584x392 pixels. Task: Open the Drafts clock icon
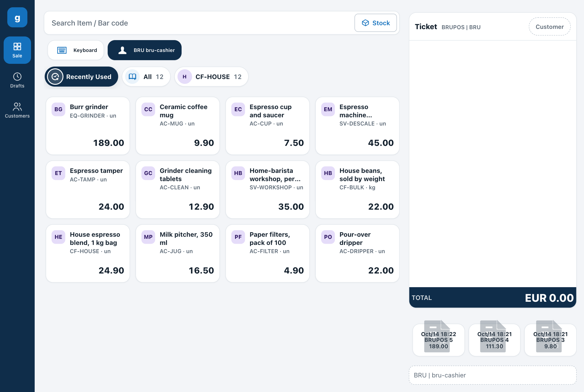pos(17,77)
